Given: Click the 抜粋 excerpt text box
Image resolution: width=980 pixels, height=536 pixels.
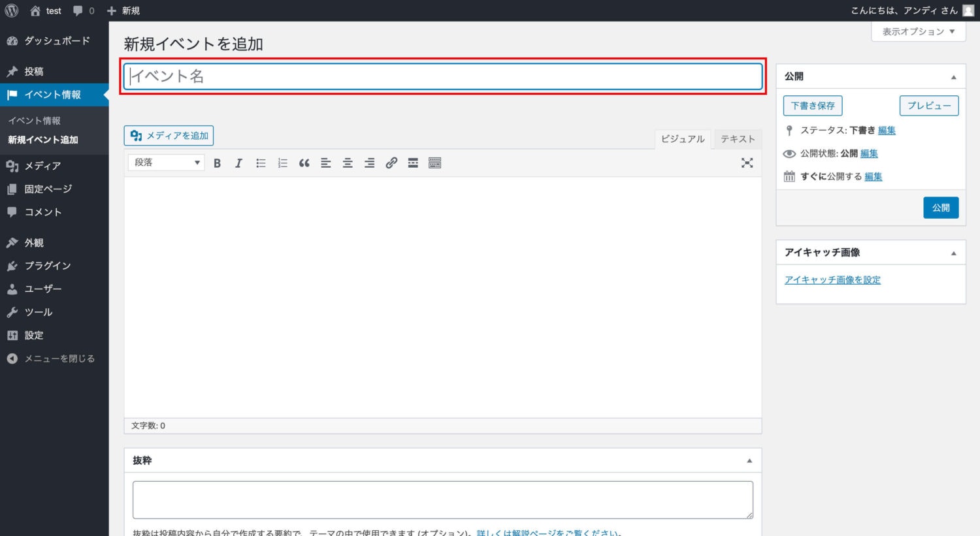Looking at the screenshot, I should 443,500.
